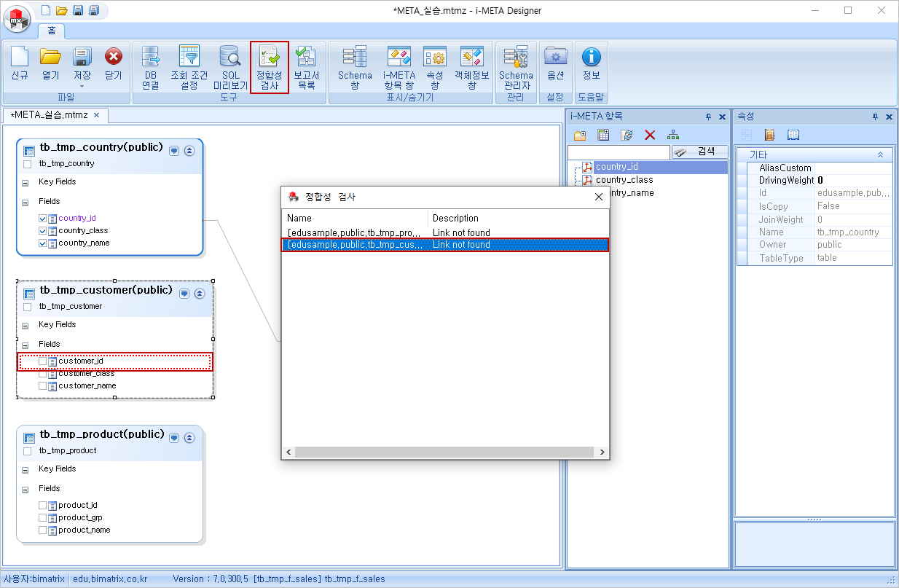This screenshot has height=588, width=899.
Task: Click the alphabetical sort icon in 속성 panel
Action: [769, 135]
